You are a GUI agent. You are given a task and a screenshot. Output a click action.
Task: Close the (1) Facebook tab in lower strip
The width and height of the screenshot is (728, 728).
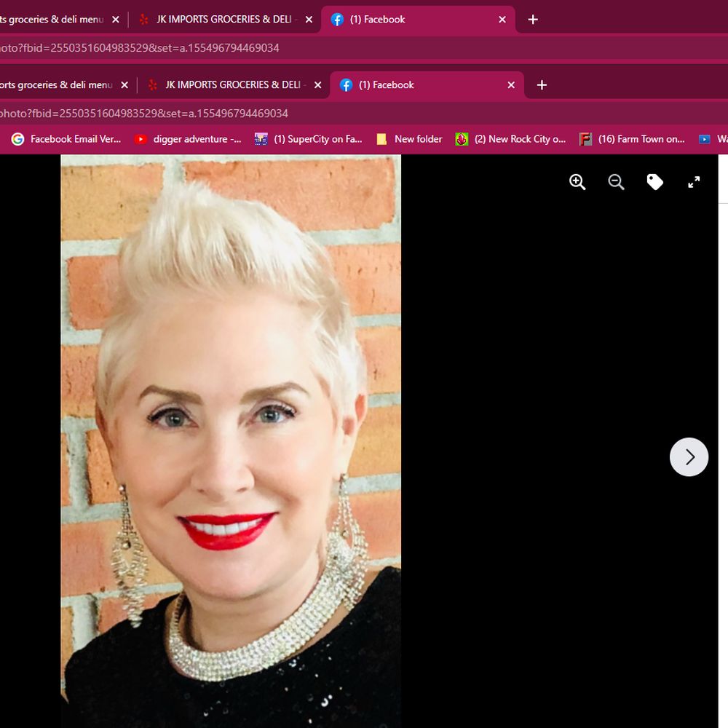click(x=511, y=85)
